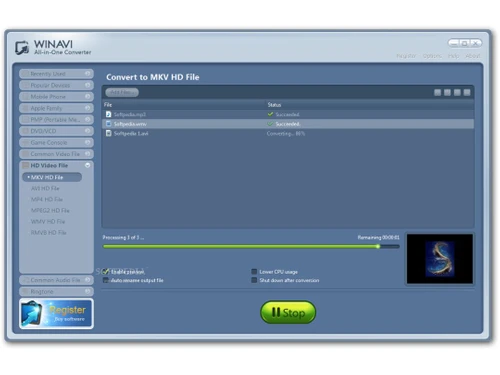Open the Register menu at the top right
Viewport: 500px width, 375px height.
point(406,56)
